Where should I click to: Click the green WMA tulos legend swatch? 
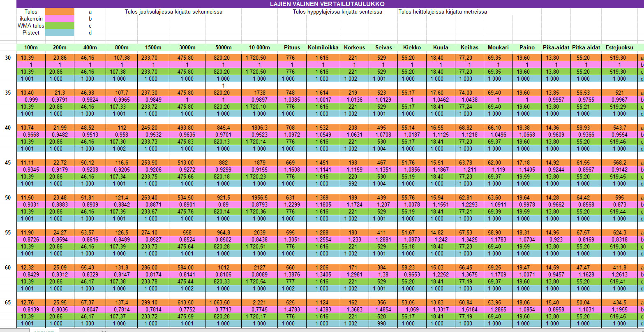pos(60,26)
